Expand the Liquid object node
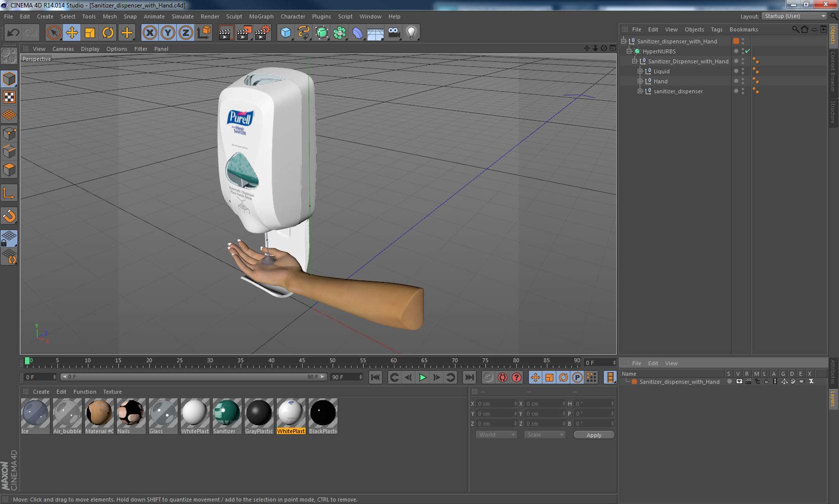Image resolution: width=839 pixels, height=504 pixels. [640, 71]
